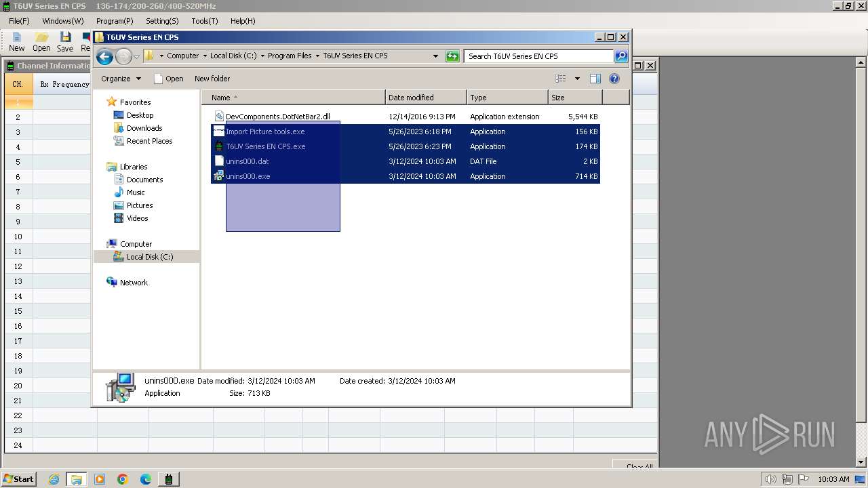Open Help(H) menu in CPS window
Image resolution: width=868 pixels, height=488 pixels.
click(x=243, y=21)
